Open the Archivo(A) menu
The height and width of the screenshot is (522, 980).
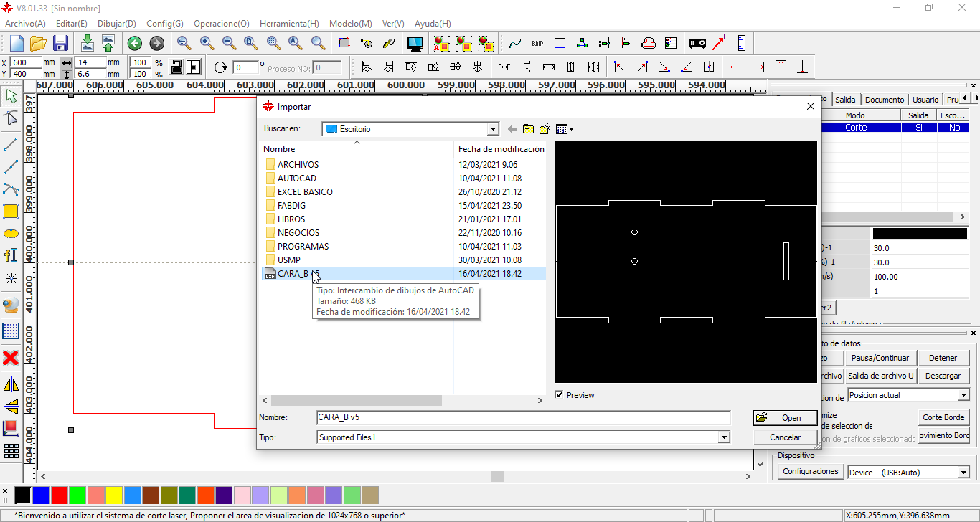click(x=25, y=24)
